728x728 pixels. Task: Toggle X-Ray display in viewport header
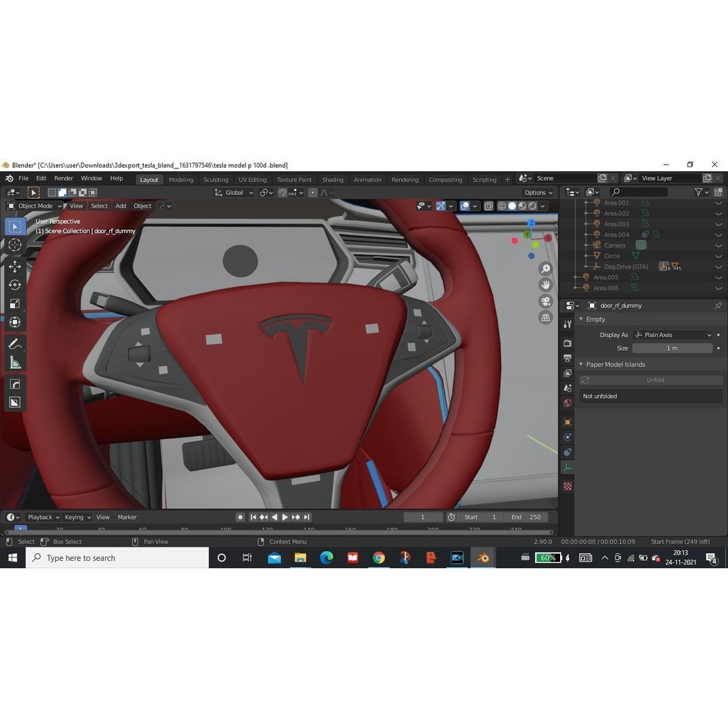tap(489, 206)
